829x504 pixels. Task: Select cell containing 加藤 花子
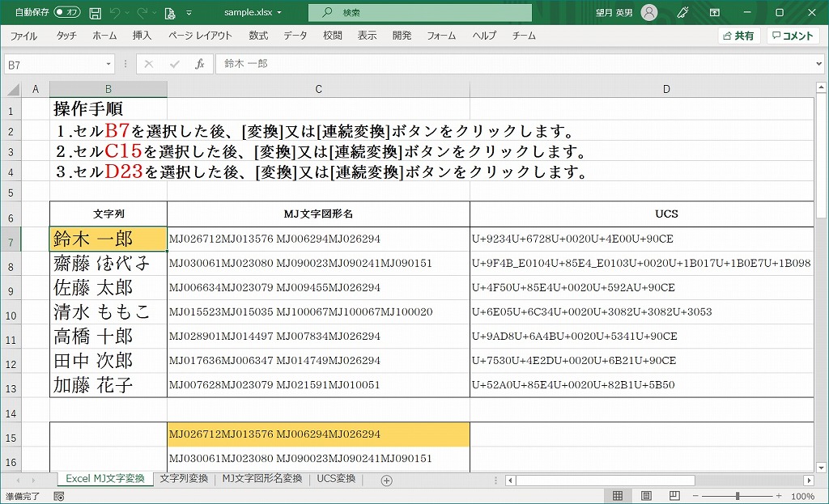coord(108,384)
